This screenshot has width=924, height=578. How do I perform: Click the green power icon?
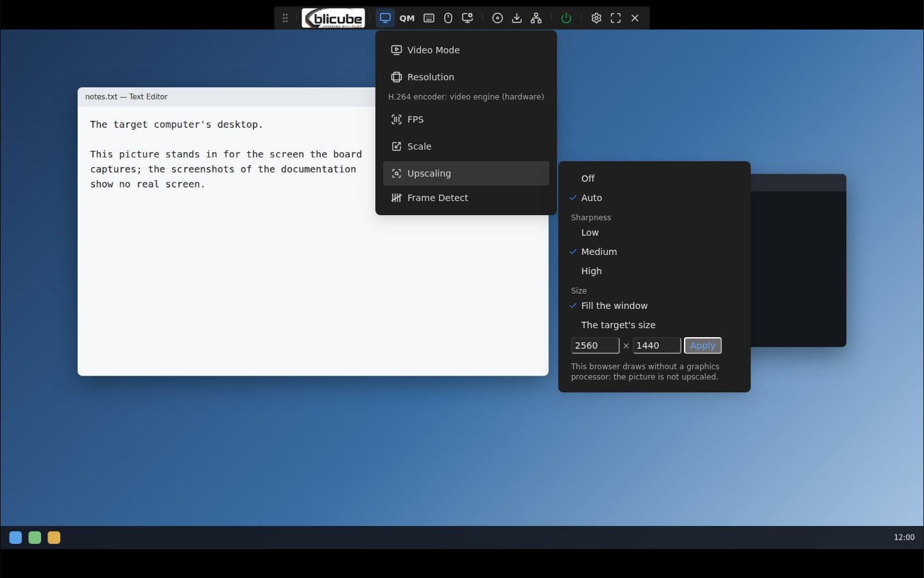[x=566, y=18]
